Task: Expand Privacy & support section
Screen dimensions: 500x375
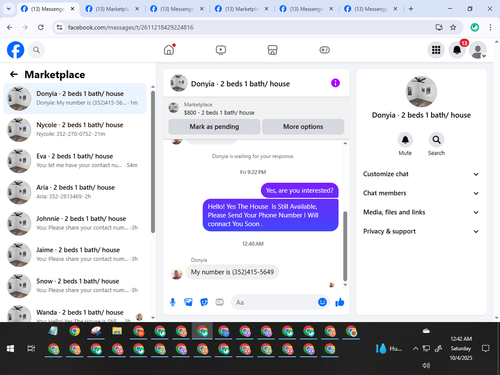Action: (421, 231)
